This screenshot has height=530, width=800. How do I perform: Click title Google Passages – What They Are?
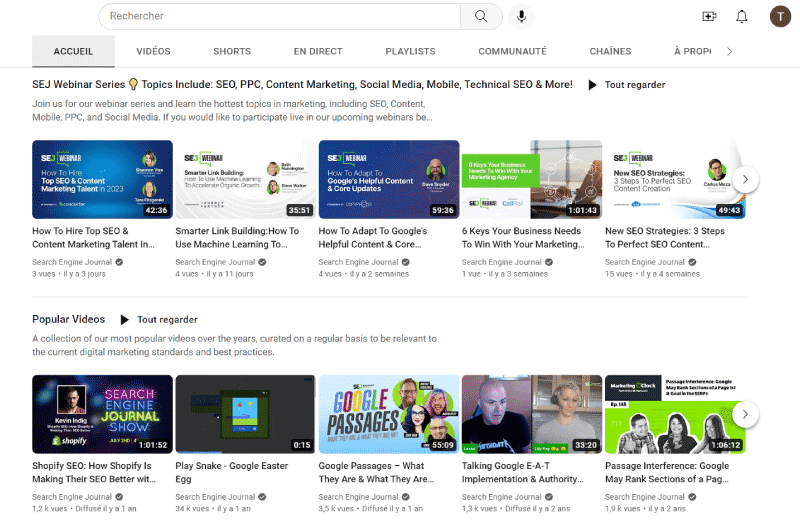point(377,472)
